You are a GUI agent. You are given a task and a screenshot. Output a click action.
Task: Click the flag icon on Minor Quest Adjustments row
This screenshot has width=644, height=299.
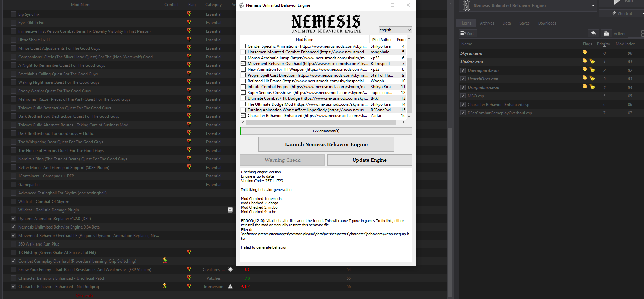click(189, 48)
